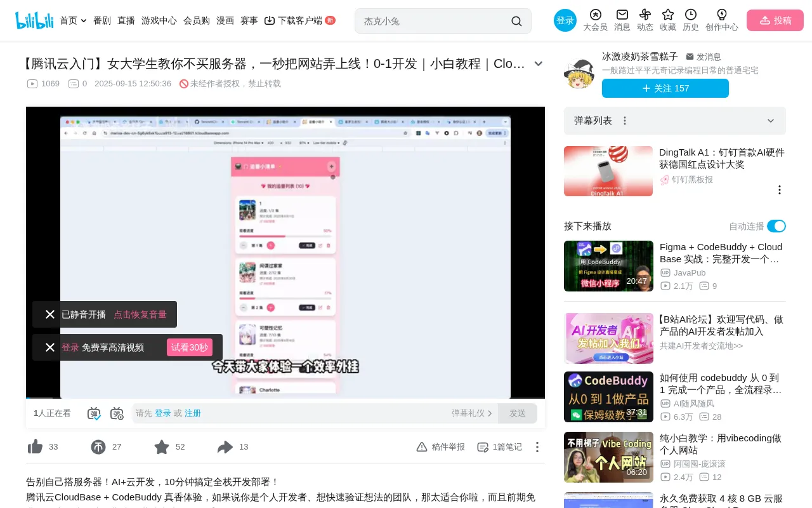Favorite the video with star icon

162,447
